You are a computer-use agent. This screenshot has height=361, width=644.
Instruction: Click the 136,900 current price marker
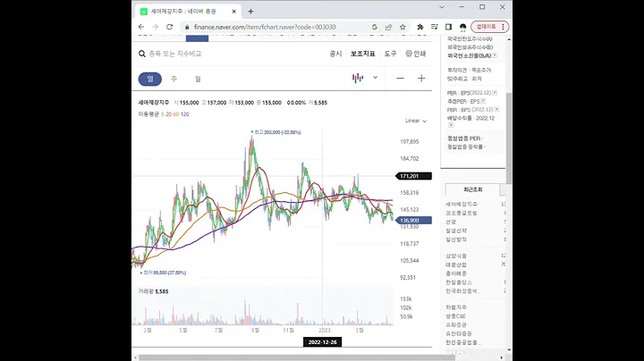pyautogui.click(x=413, y=221)
